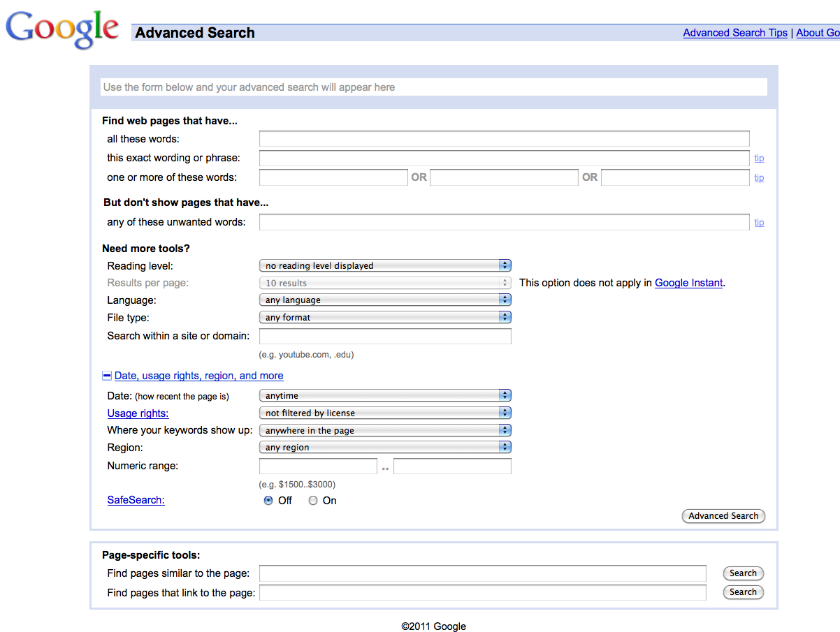Image resolution: width=840 pixels, height=632 pixels.
Task: Open the Advanced Search Tips link
Action: (x=734, y=33)
